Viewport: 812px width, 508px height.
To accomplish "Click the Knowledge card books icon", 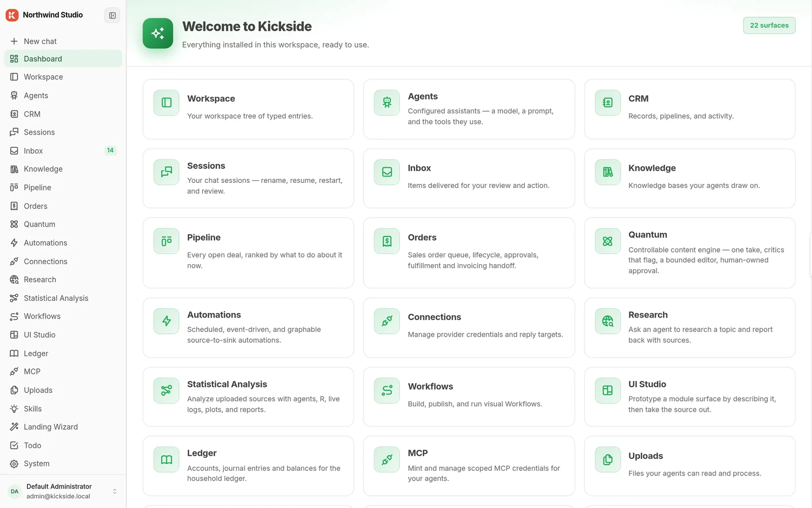I will click(x=607, y=172).
